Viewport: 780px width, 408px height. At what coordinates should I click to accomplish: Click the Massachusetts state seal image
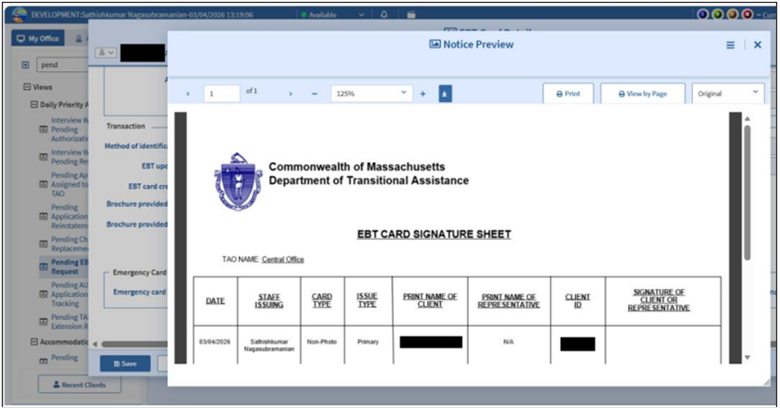(238, 182)
